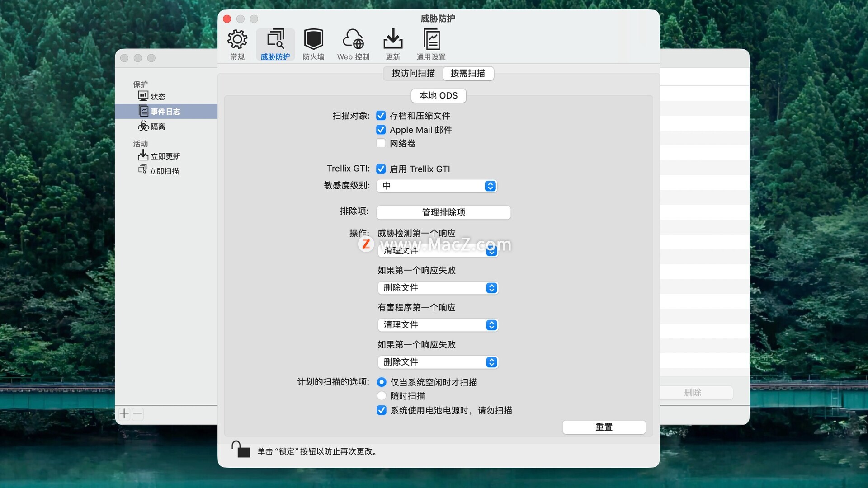Click the 删除 button in background window

pos(693,393)
